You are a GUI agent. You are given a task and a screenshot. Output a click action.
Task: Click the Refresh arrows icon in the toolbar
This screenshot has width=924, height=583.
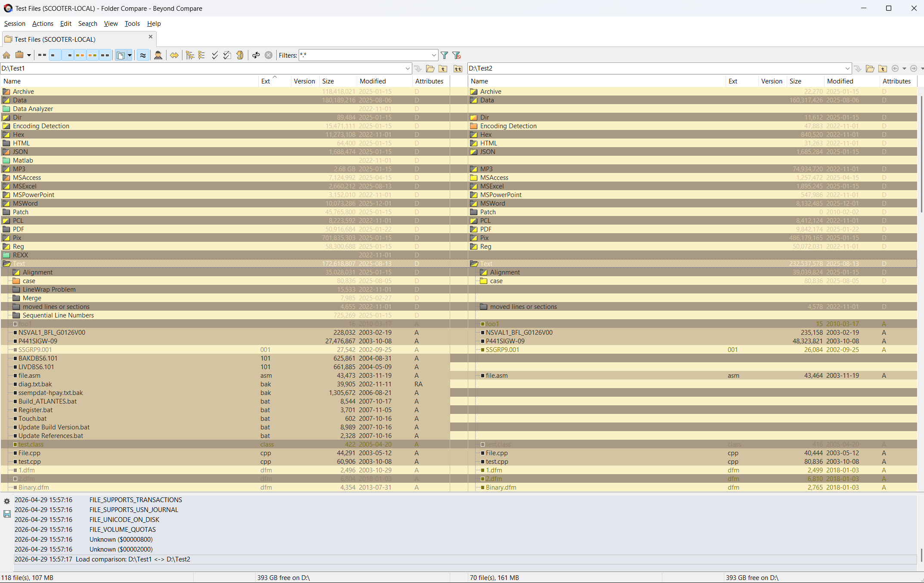pos(256,55)
